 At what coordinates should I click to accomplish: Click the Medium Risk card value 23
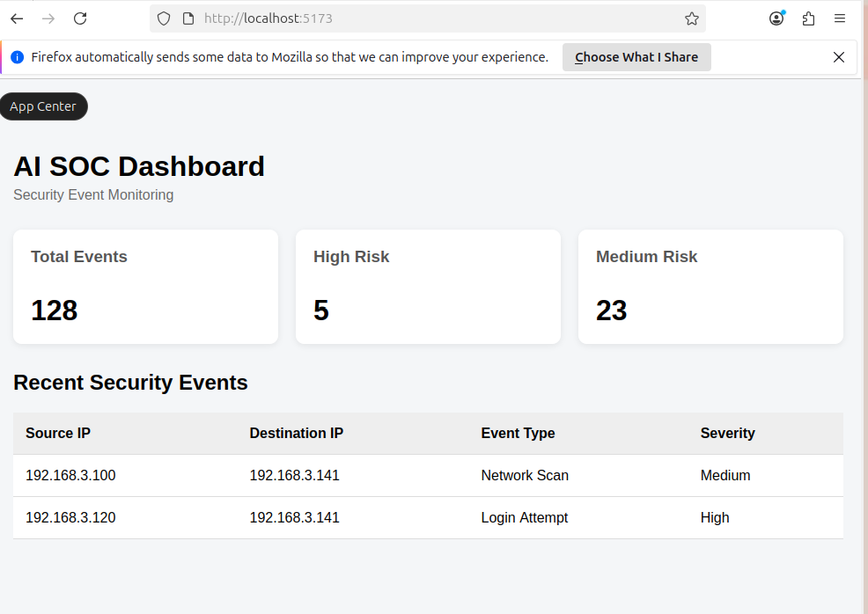point(611,310)
